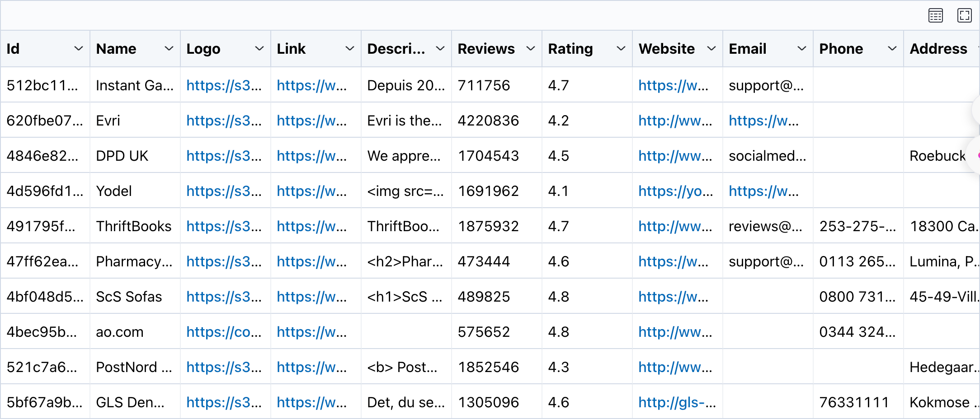Open the Website column chevron menu
Image resolution: width=980 pixels, height=419 pixels.
click(711, 49)
